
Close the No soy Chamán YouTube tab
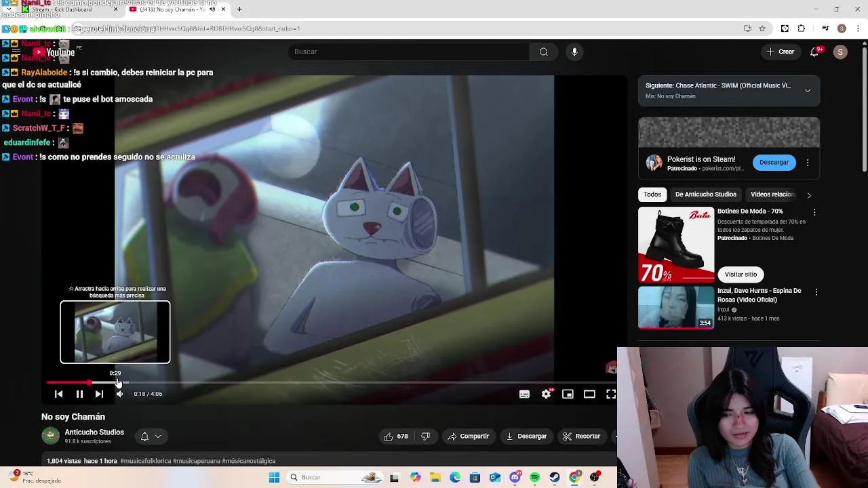[223, 9]
